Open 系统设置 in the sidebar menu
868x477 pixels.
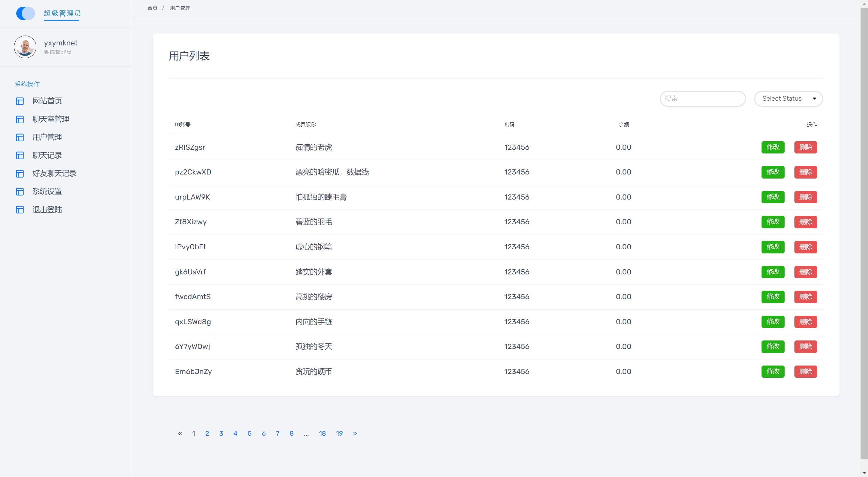[47, 191]
